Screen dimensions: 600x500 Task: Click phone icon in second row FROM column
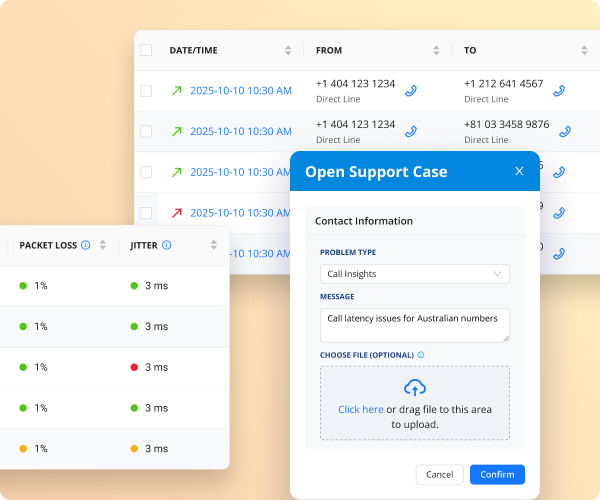pos(410,131)
